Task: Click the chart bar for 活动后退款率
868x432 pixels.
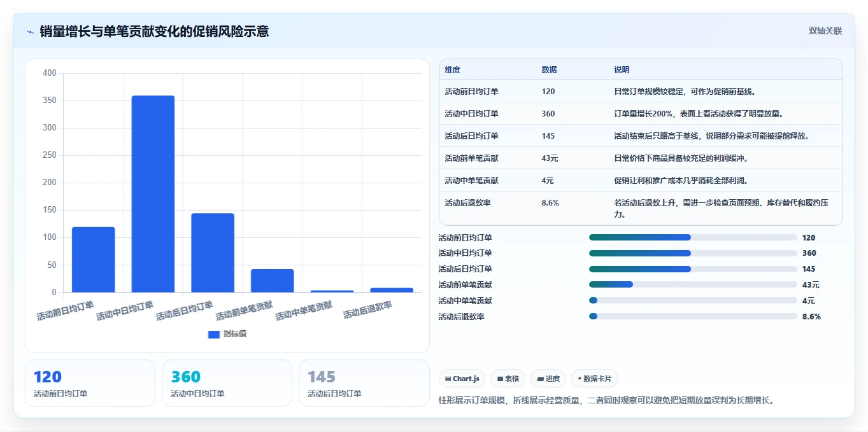Action: pos(392,290)
